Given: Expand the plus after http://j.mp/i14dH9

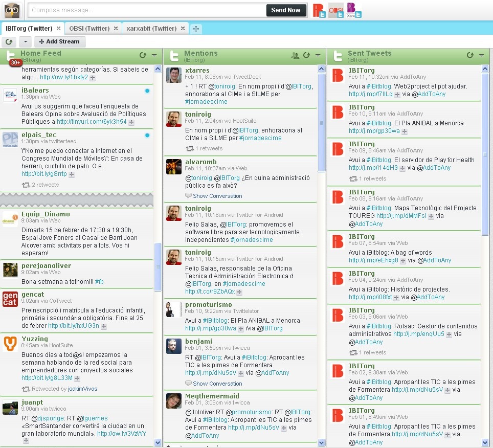Looking at the screenshot, I should 402,168.
